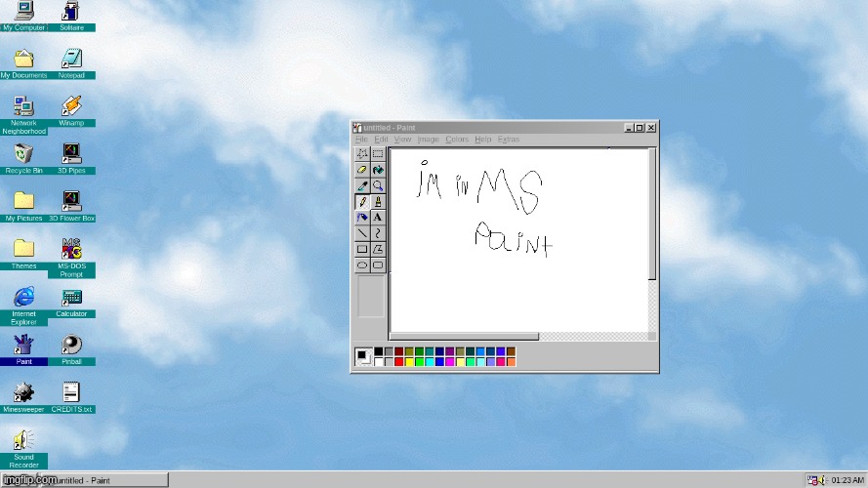The width and height of the screenshot is (868, 488).
Task: Click the Sound Recorder icon
Action: click(x=23, y=449)
